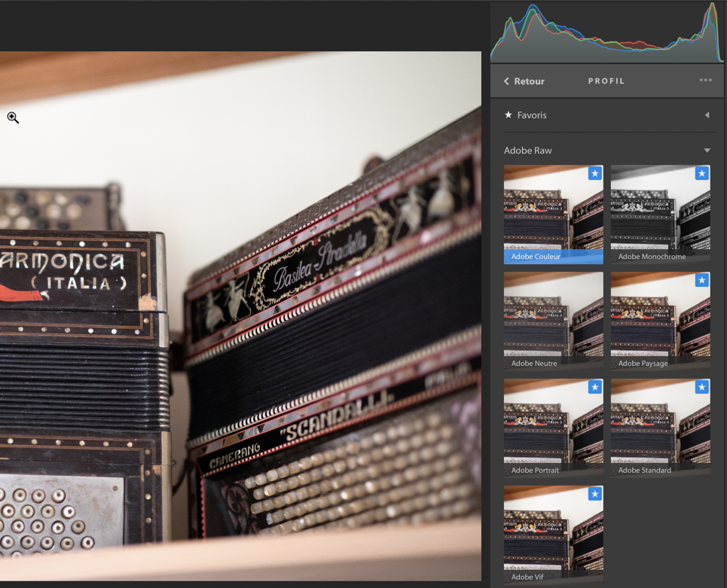Toggle favorite star on Adobe Monochrome
The width and height of the screenshot is (727, 588).
[x=702, y=173]
